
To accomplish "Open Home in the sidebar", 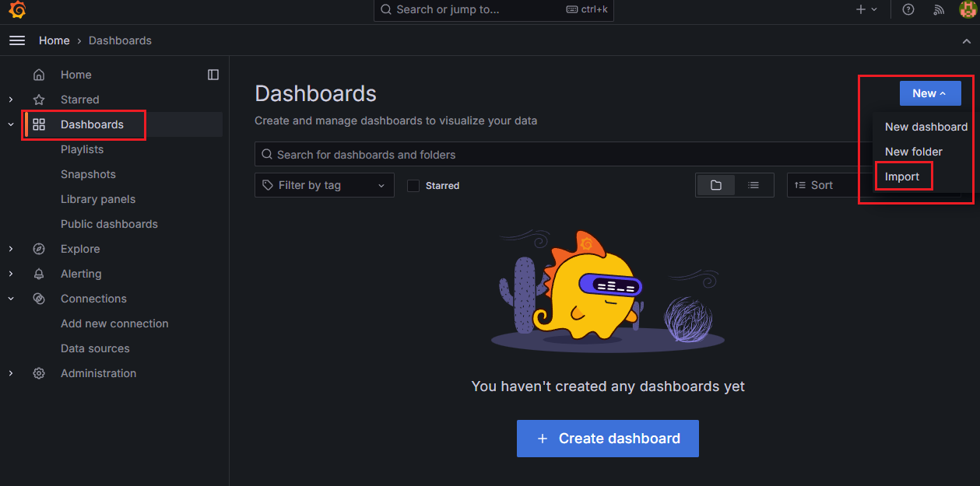I will 76,75.
